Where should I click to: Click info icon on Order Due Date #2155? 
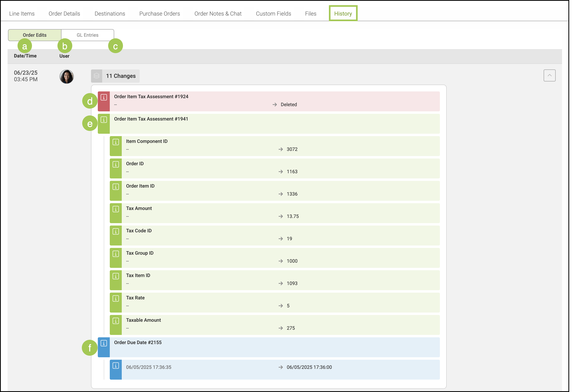pos(104,343)
